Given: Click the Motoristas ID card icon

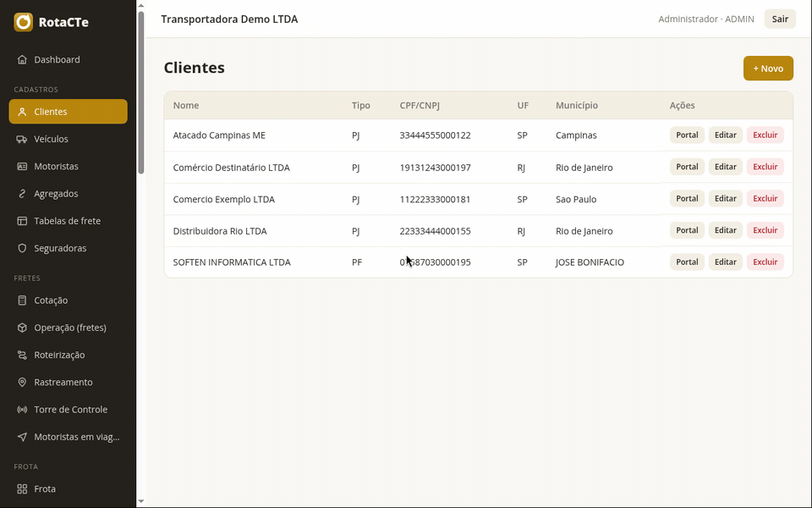Looking at the screenshot, I should (22, 167).
